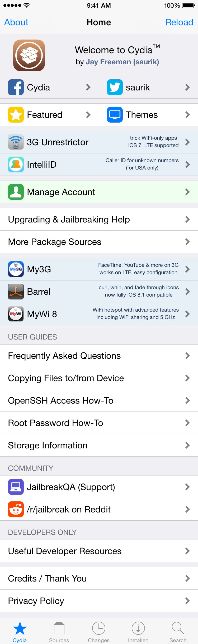Expand Frequently Asked Questions chevron
This screenshot has width=198, height=644.
[187, 356]
